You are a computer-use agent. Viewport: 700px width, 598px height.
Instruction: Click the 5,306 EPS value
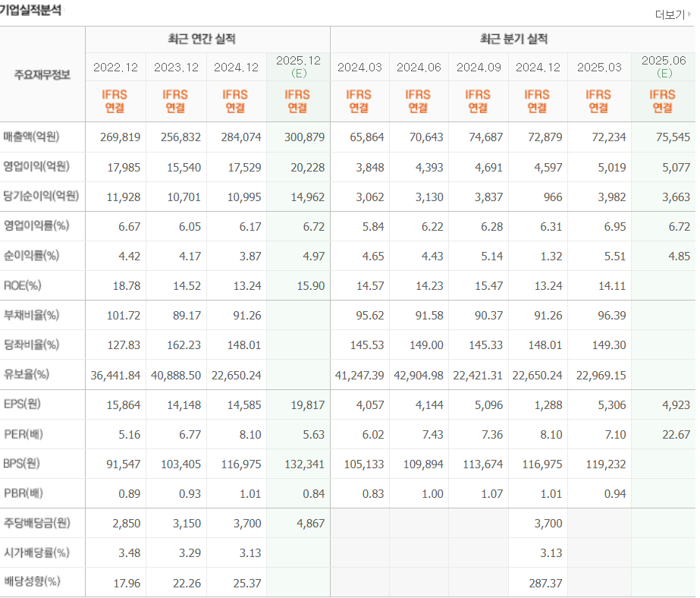pyautogui.click(x=612, y=405)
